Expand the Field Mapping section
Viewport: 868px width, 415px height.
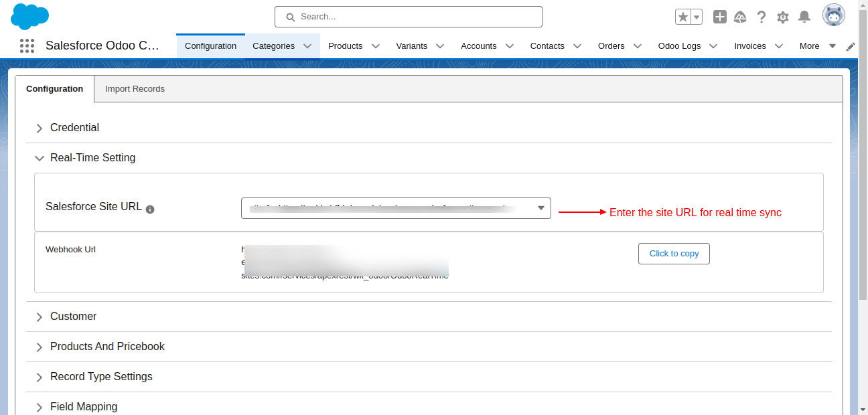coord(40,406)
